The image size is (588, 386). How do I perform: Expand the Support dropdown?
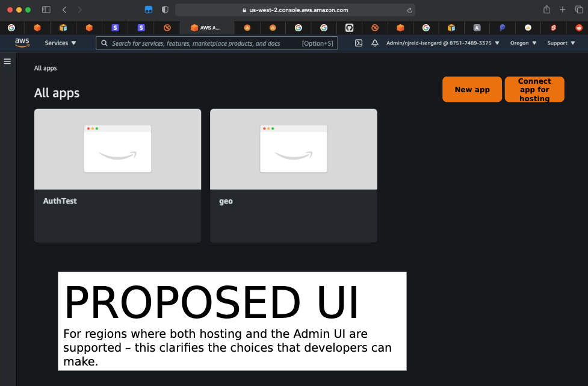[x=561, y=43]
